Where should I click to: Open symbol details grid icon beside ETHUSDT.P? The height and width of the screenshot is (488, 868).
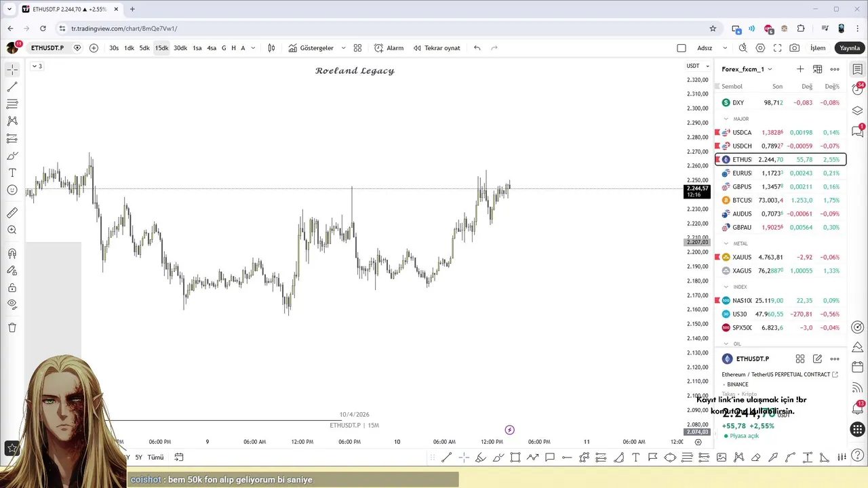pyautogui.click(x=800, y=359)
